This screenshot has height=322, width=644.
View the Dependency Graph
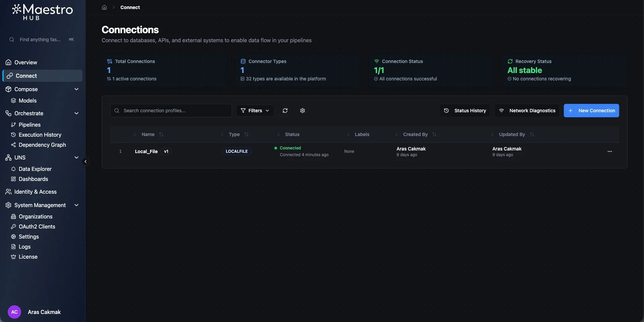[42, 145]
